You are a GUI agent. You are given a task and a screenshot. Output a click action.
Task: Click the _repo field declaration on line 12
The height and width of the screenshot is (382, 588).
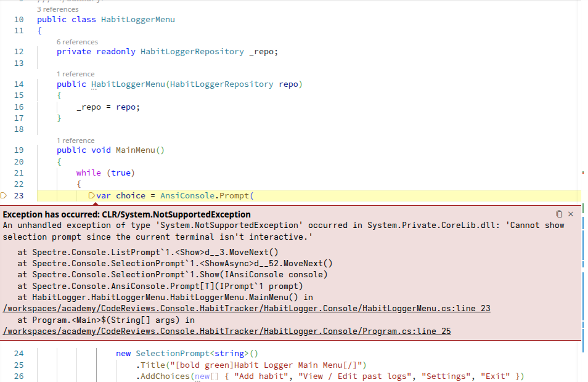[x=262, y=52]
